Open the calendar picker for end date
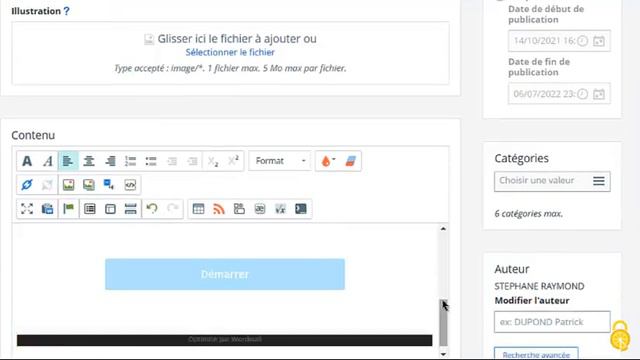Image resolution: width=640 pixels, height=360 pixels. tap(599, 94)
